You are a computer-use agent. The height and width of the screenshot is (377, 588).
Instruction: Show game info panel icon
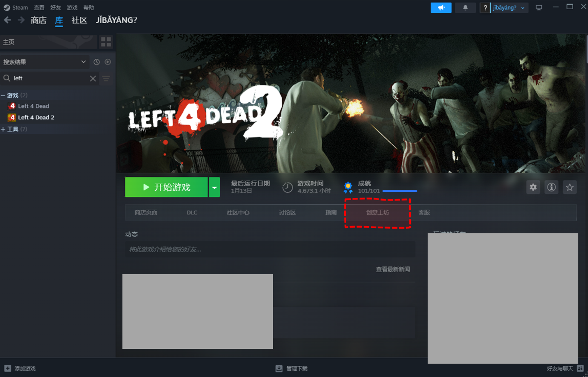coord(551,187)
